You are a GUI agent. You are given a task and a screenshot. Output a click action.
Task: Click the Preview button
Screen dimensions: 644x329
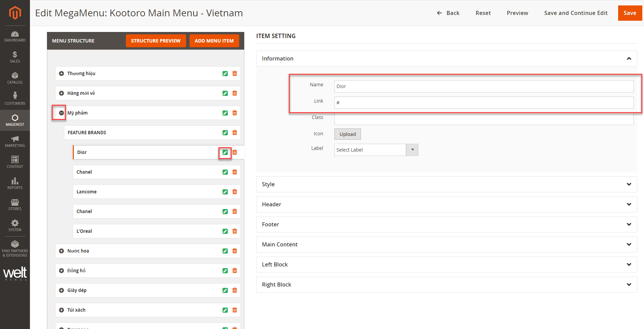(517, 13)
